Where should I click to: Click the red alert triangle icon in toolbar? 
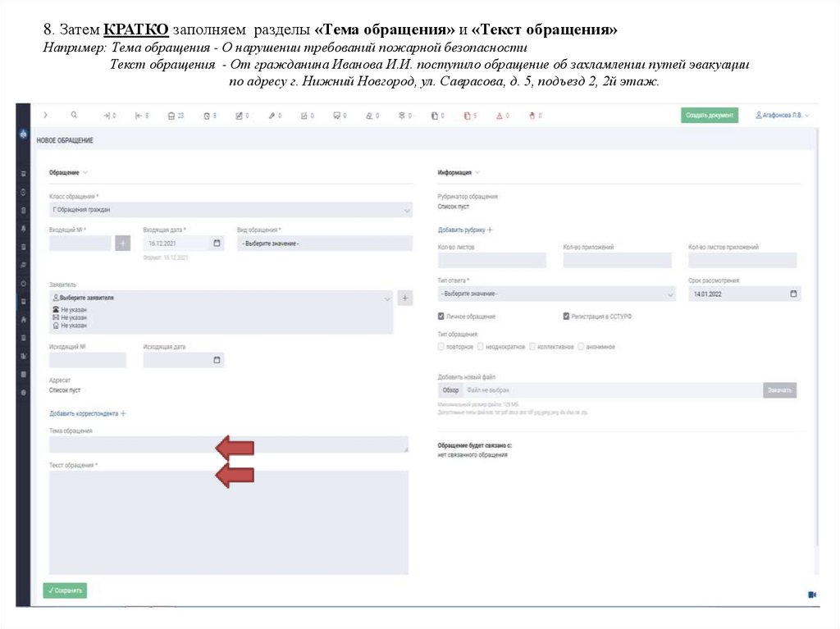[500, 116]
